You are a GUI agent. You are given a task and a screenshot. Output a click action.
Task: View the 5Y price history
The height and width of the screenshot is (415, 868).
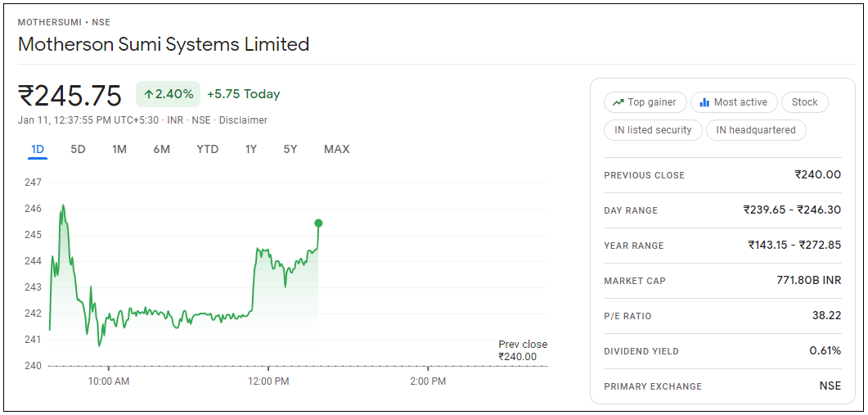coord(290,149)
